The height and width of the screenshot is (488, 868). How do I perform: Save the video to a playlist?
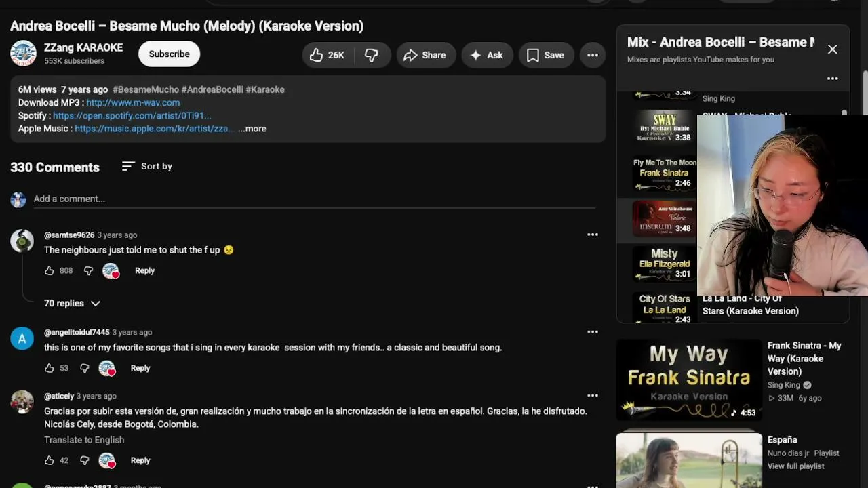point(545,56)
